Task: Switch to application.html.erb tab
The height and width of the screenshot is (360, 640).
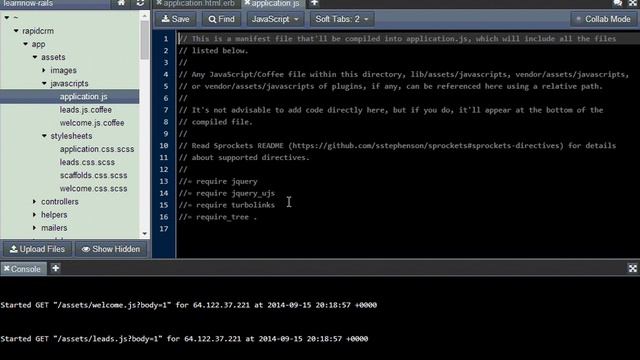Action: click(x=199, y=3)
